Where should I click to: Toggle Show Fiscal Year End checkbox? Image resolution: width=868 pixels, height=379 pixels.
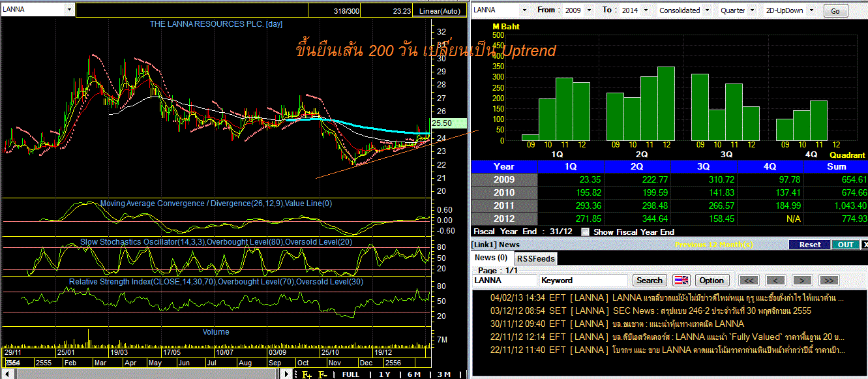point(585,232)
